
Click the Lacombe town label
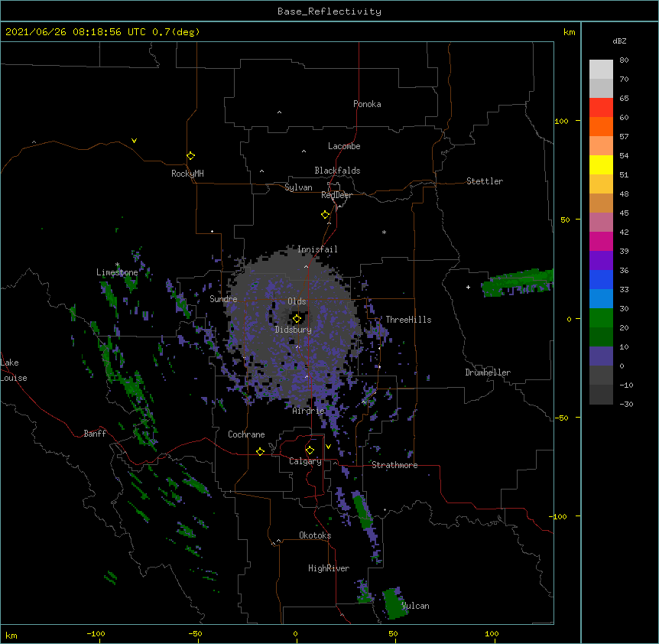344,146
